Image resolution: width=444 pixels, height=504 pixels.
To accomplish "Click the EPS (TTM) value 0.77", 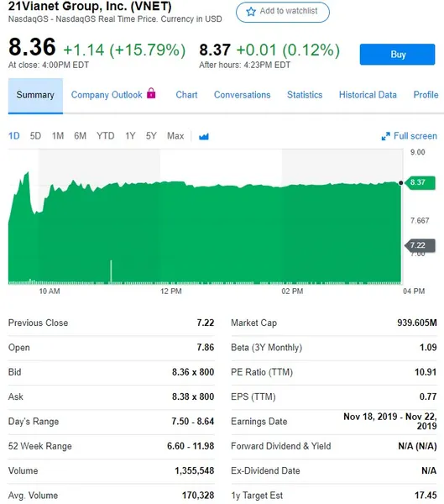I will click(428, 396).
